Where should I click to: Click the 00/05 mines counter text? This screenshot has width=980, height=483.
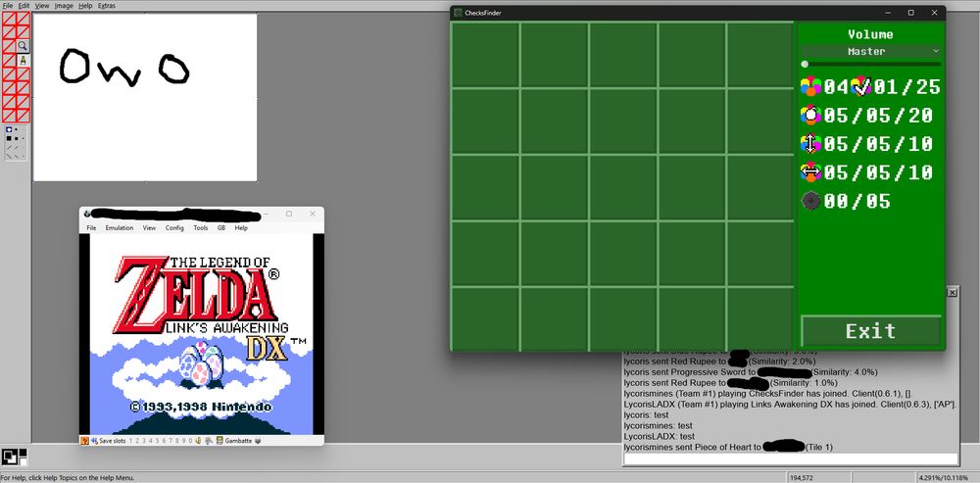click(857, 201)
